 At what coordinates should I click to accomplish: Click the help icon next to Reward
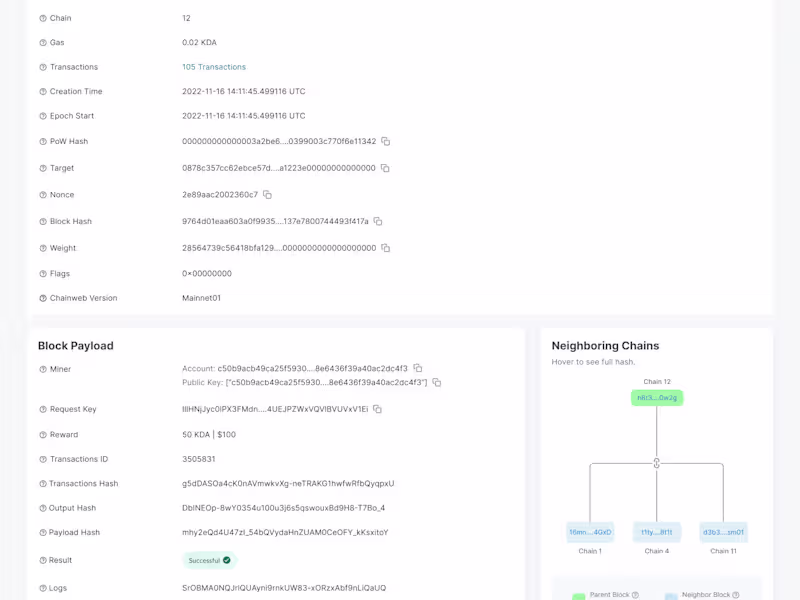pyautogui.click(x=42, y=435)
